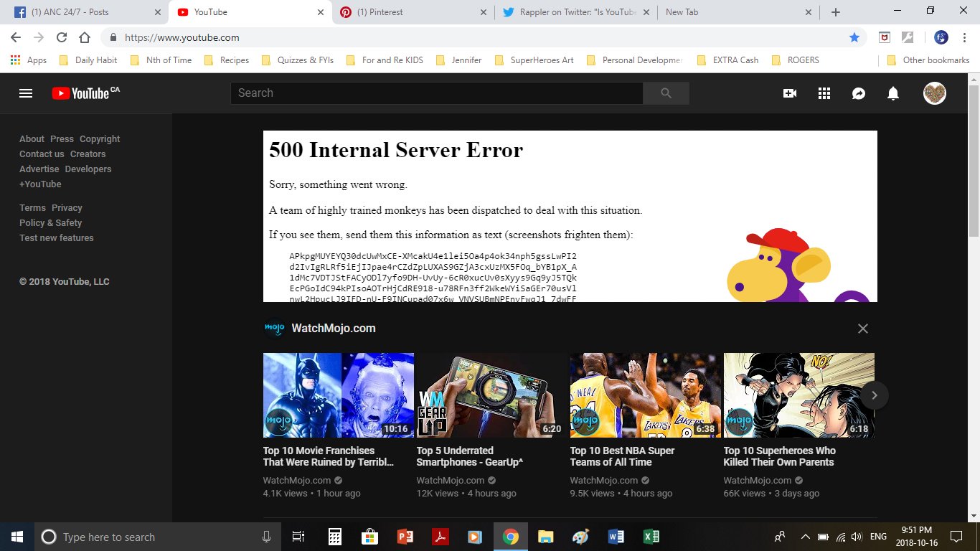Click the address bar URL field
980x551 pixels.
tap(481, 37)
